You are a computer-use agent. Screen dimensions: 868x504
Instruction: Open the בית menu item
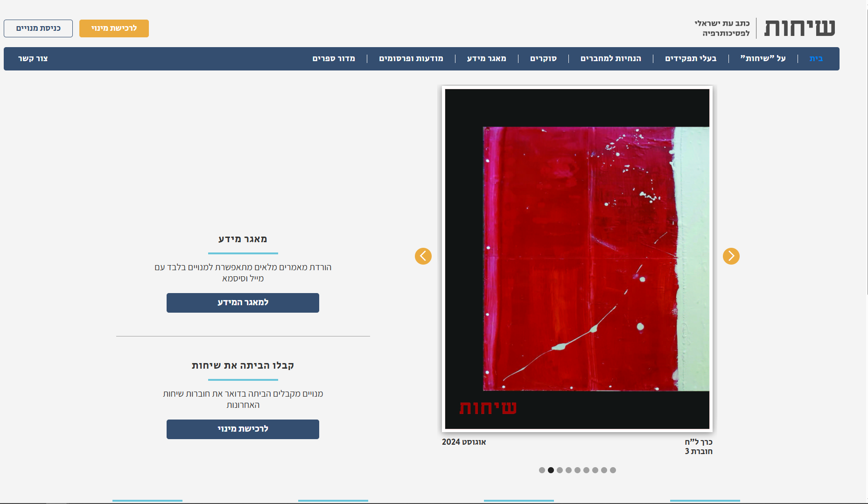pos(816,59)
